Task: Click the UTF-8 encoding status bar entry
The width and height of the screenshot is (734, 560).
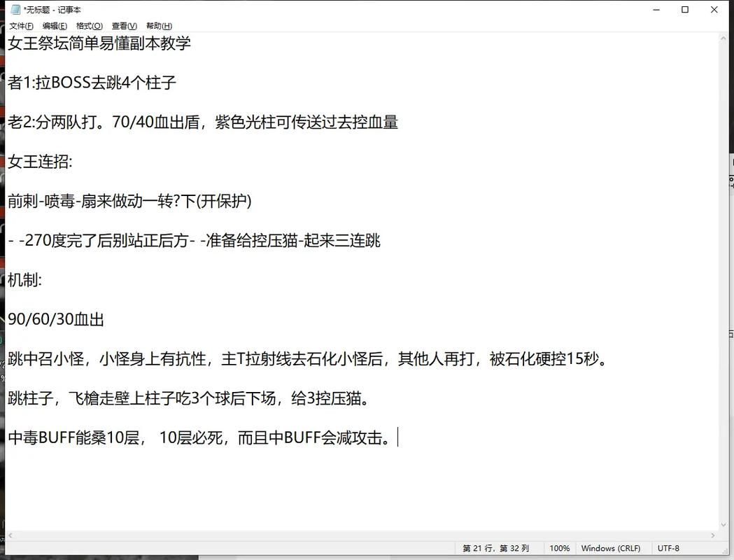Action: point(668,548)
